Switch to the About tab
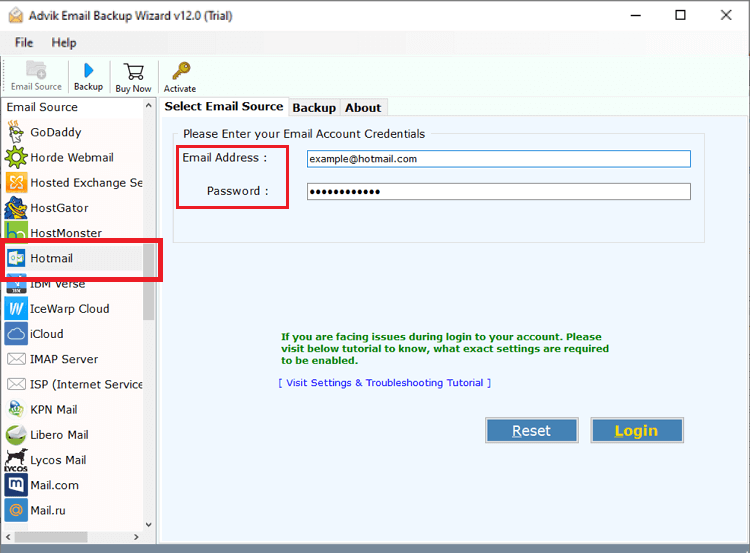750x553 pixels. 363,107
